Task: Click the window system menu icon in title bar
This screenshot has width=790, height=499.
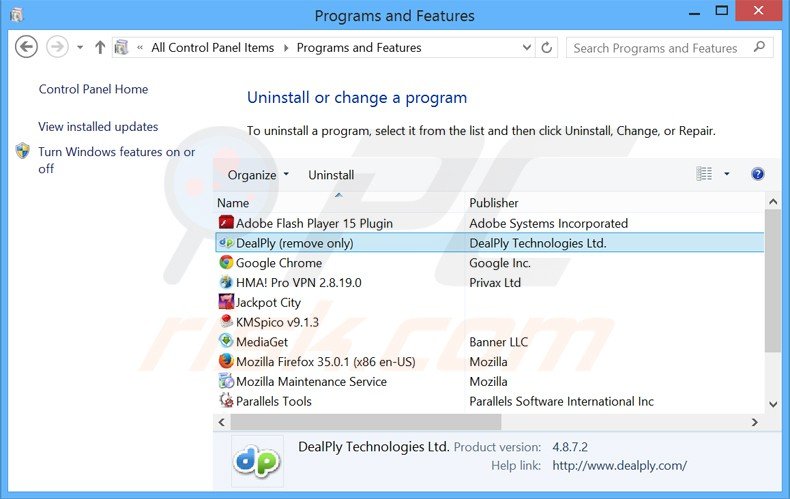Action: 16,15
